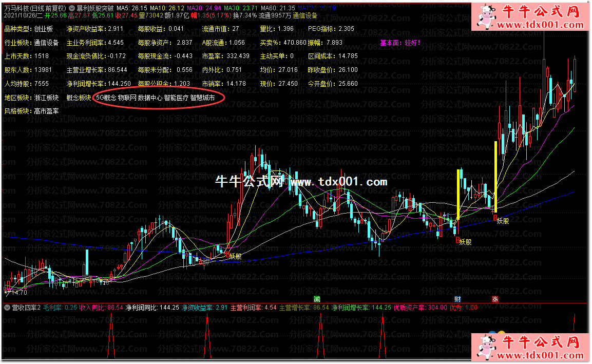
Task: Click 毛利率: 0.25 in sub-indicator legend
Action: [60, 308]
